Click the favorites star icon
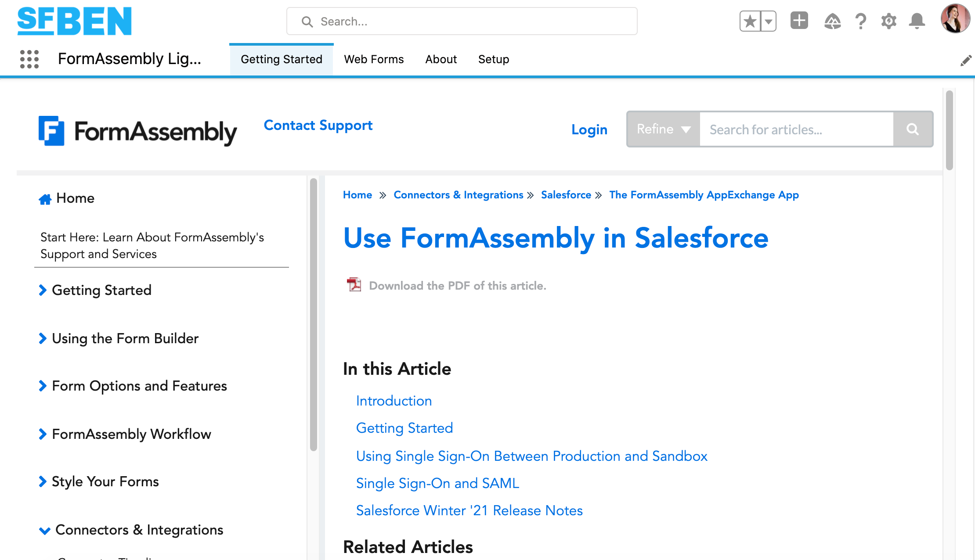975x560 pixels. (750, 21)
